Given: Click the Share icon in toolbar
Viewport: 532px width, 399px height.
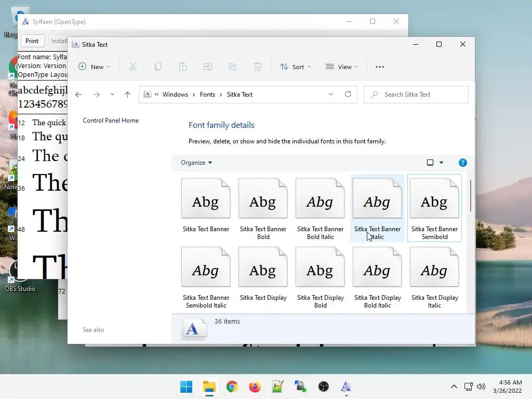Looking at the screenshot, I should click(233, 67).
